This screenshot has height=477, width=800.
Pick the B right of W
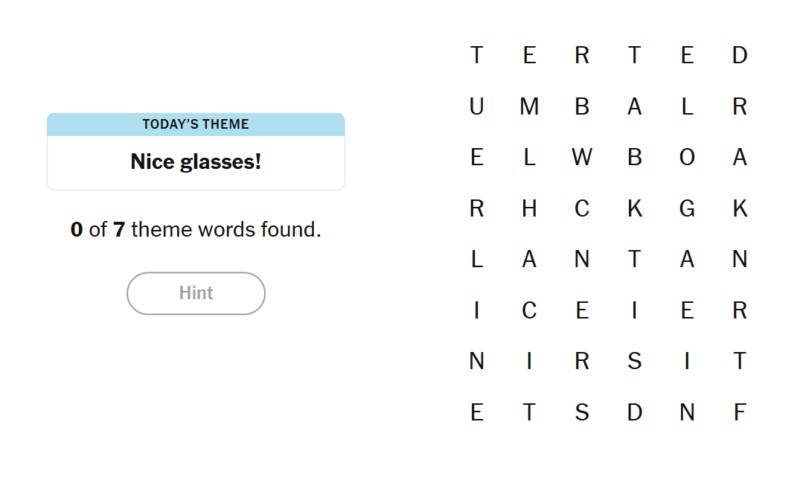click(634, 157)
